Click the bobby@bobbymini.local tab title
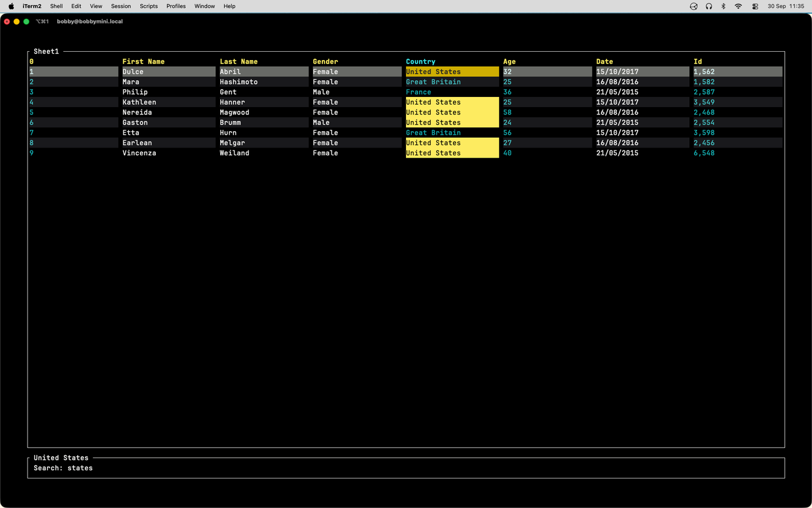The image size is (812, 508). coord(90,21)
